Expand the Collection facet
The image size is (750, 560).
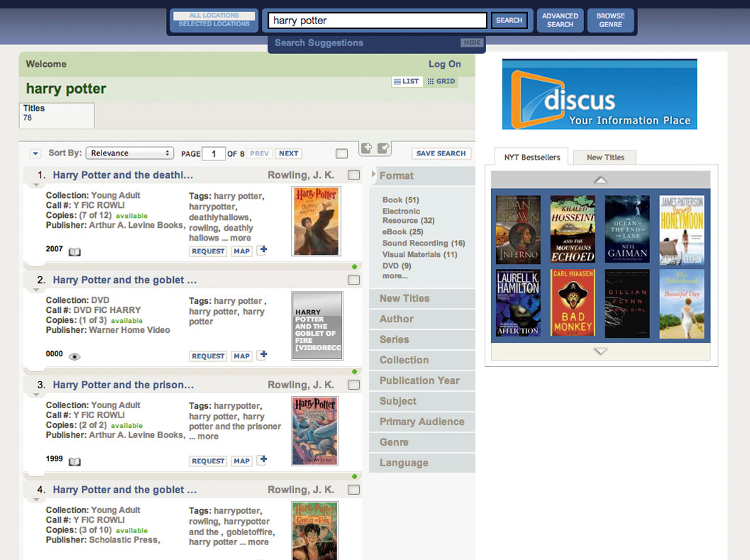422,361
